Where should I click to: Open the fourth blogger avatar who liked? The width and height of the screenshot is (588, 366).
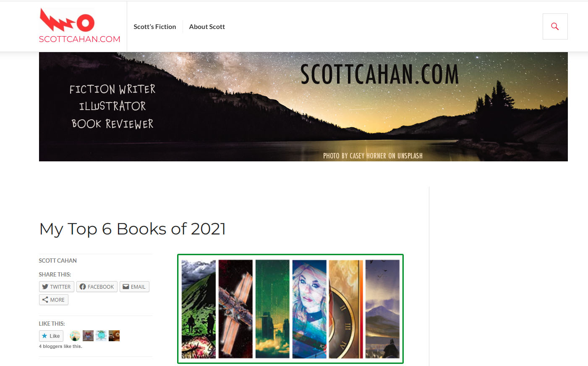[x=114, y=336]
